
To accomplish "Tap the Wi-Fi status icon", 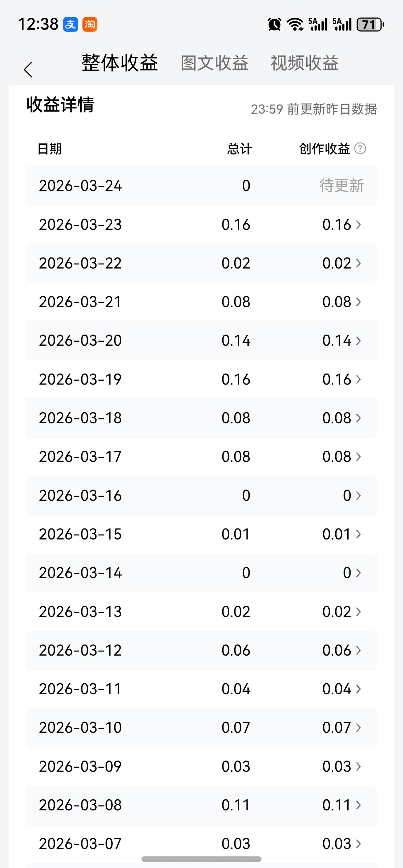I will point(295,25).
